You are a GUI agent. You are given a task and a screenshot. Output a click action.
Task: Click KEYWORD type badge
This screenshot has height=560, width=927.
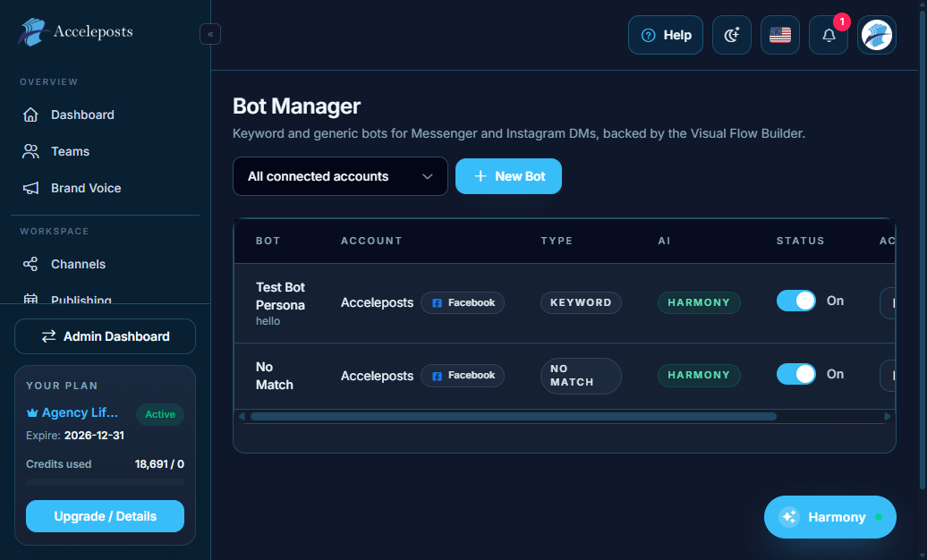click(581, 302)
